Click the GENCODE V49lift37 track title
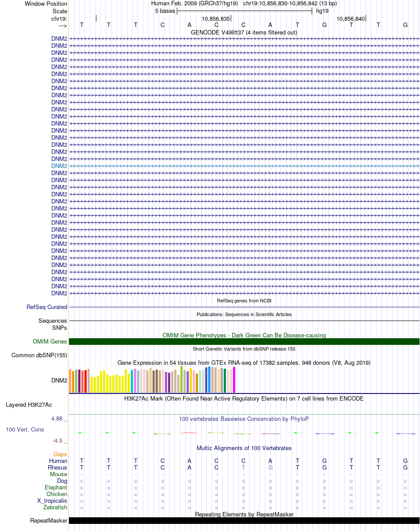Viewport: 420px width, 531px height. click(244, 32)
